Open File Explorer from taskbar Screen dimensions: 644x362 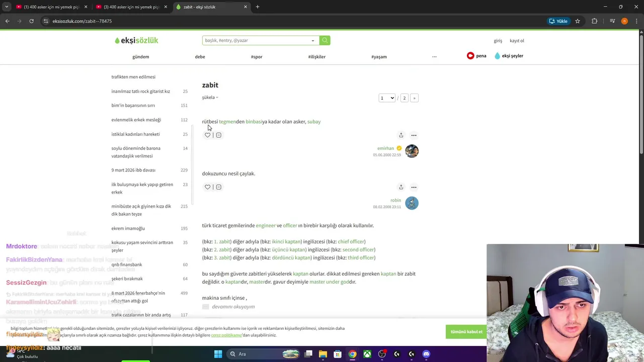coord(323,354)
